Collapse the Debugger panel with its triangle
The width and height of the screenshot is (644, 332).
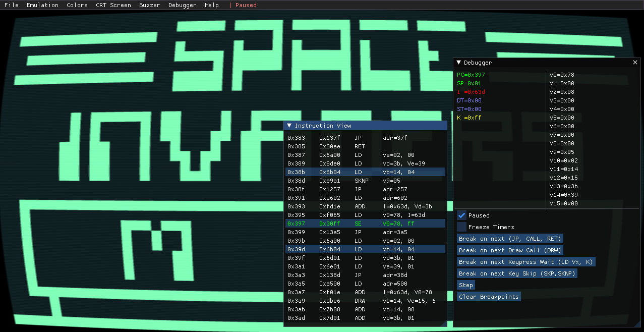[x=458, y=62]
